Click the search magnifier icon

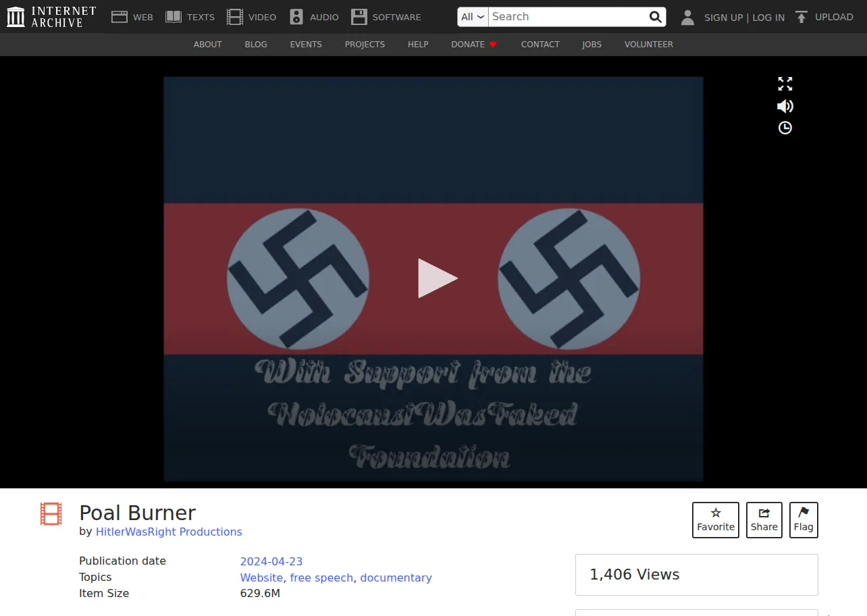pos(656,17)
